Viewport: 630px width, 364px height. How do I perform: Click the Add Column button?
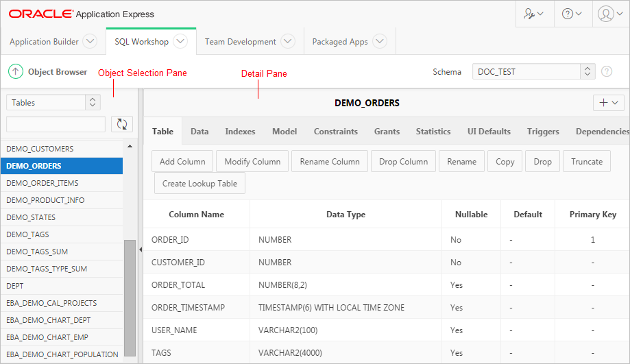[182, 162]
